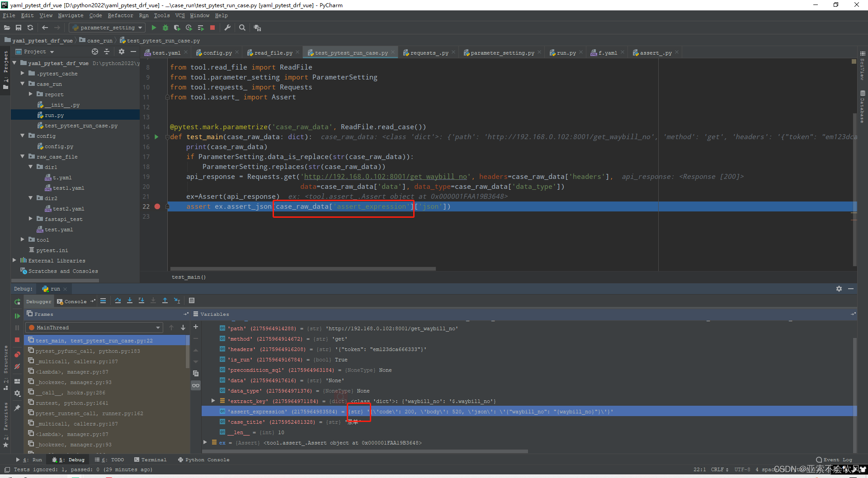The height and width of the screenshot is (478, 868).
Task: Open the Python Console tool window button
Action: point(204,459)
